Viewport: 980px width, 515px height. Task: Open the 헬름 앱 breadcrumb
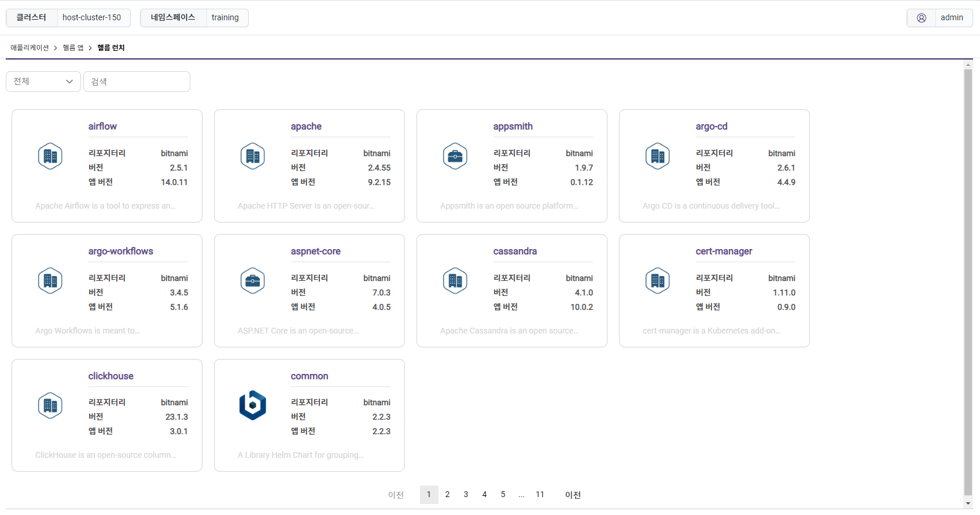click(73, 47)
